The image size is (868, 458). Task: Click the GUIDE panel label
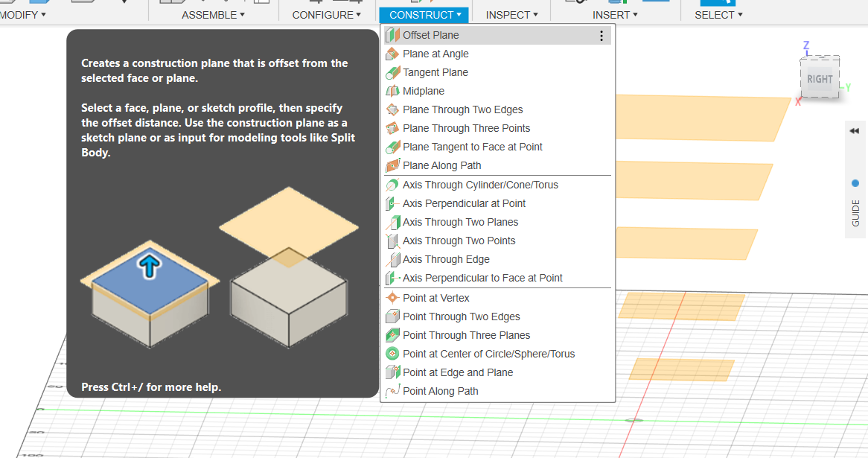pos(856,213)
